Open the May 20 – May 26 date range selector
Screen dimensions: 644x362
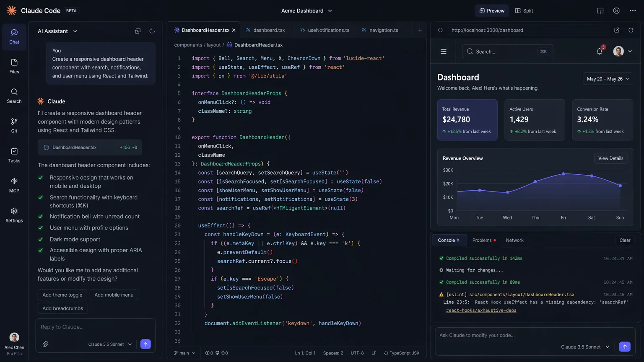click(x=607, y=78)
